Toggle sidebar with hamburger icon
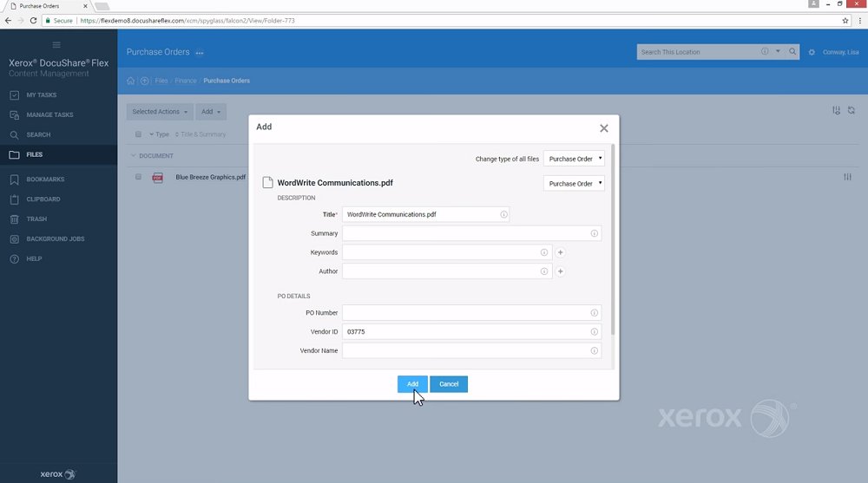868x483 pixels. tap(56, 45)
